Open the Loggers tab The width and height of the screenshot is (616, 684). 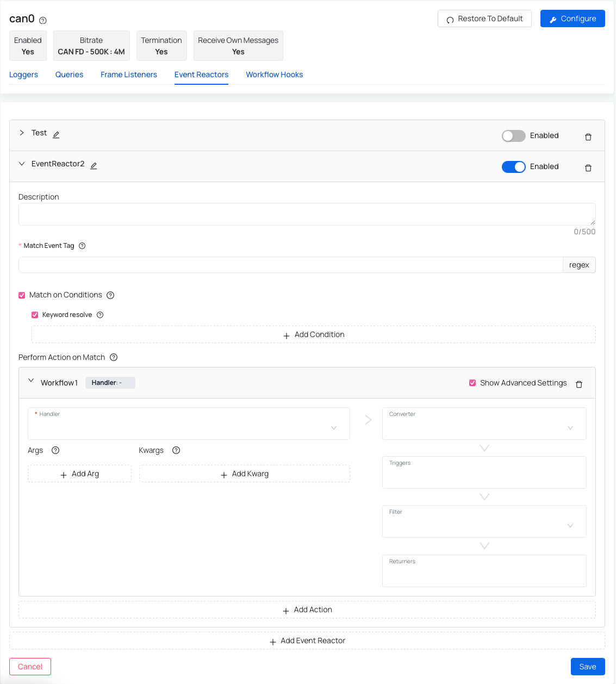pos(23,74)
